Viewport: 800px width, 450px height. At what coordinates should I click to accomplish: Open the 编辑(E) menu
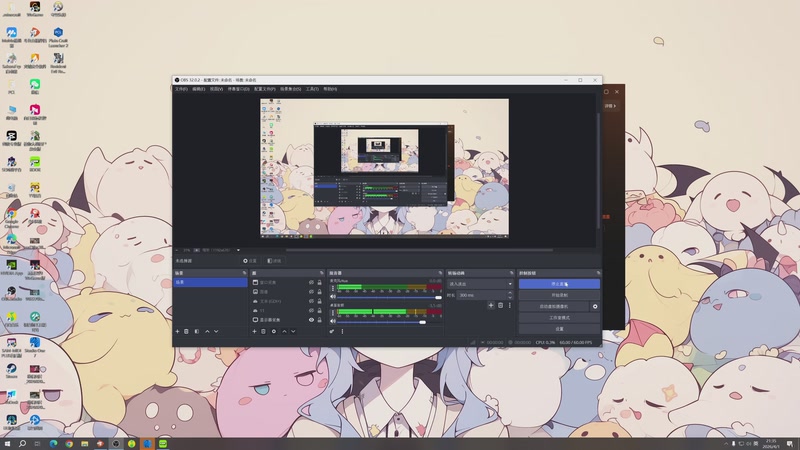pos(198,89)
